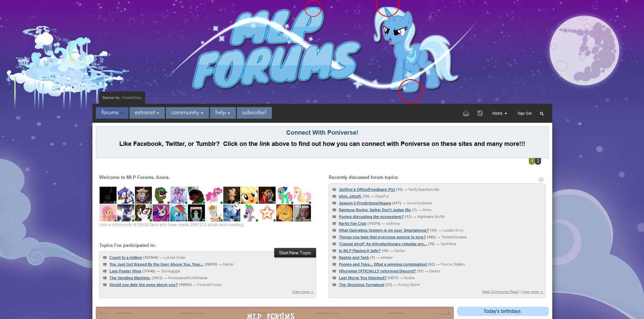Open the Ponies disrupting the ecosystem? topic
The width and height of the screenshot is (644, 319).
pyautogui.click(x=371, y=217)
